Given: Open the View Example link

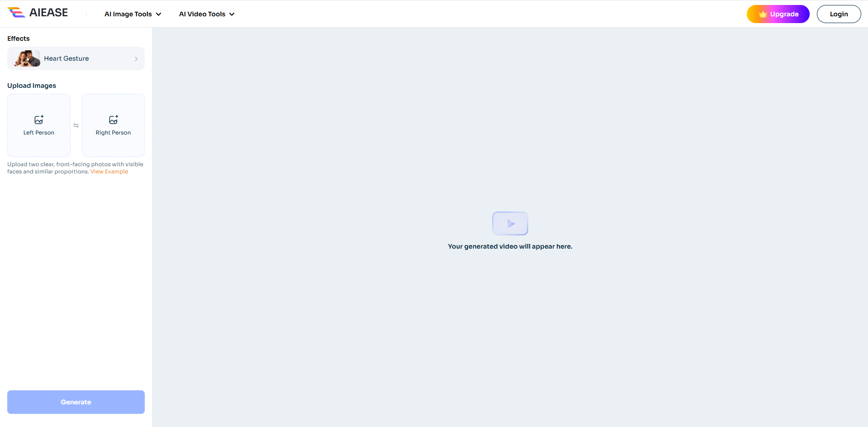Looking at the screenshot, I should (x=109, y=172).
